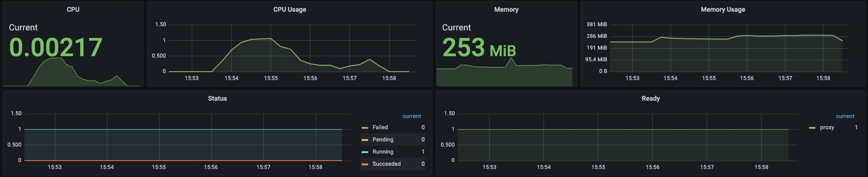The image size is (868, 177).
Task: Open the Ready panel title menu
Action: coord(651,98)
